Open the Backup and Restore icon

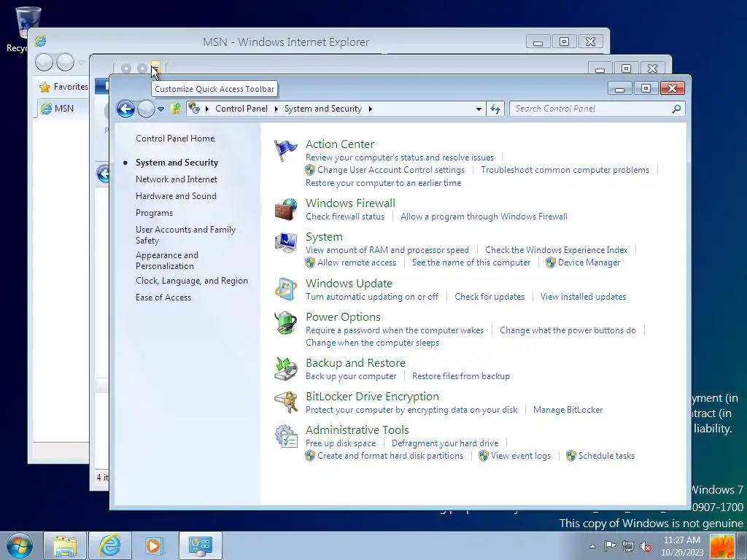click(285, 369)
